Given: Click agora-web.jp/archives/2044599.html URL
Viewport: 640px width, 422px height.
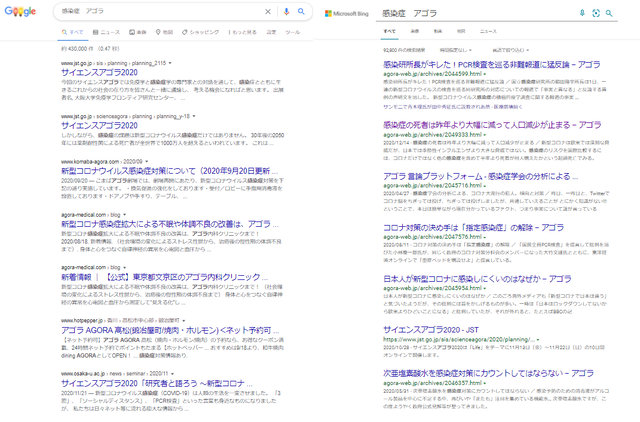Looking at the screenshot, I should click(x=432, y=74).
